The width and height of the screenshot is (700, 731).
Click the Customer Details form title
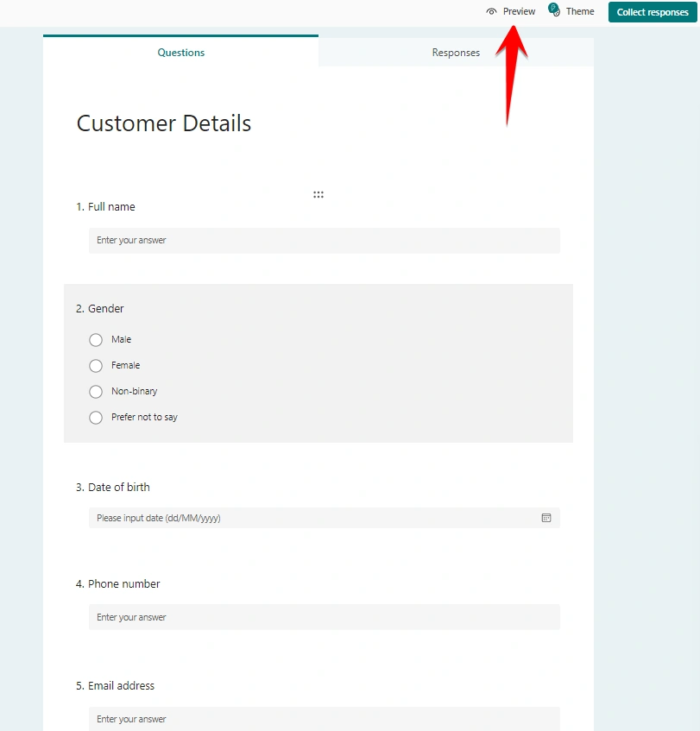[x=164, y=123]
